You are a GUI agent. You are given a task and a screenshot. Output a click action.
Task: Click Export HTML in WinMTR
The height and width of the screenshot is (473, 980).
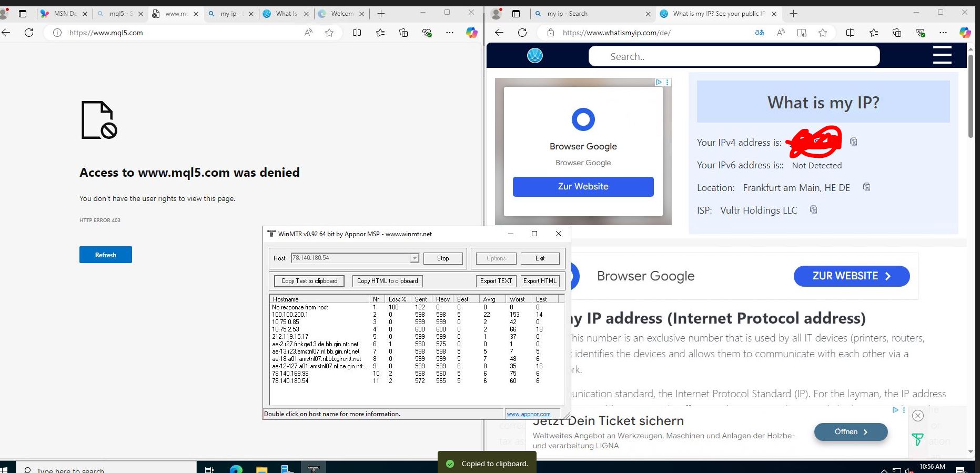[540, 281]
